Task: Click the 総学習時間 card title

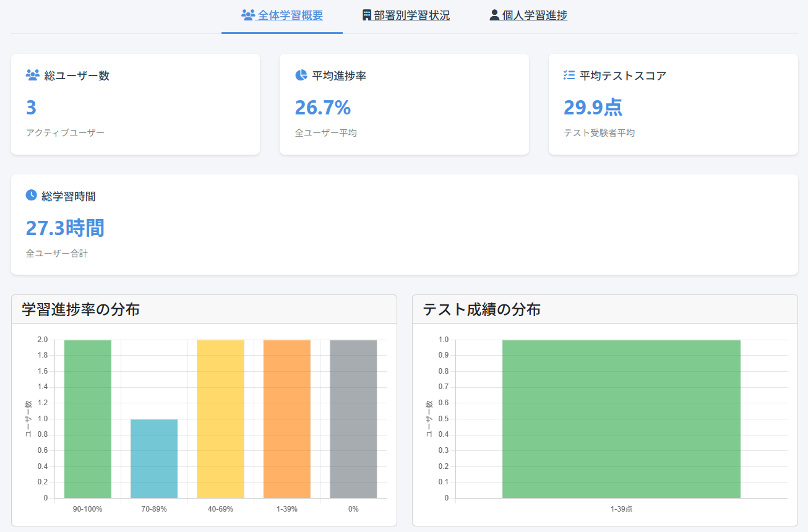Action: point(69,197)
